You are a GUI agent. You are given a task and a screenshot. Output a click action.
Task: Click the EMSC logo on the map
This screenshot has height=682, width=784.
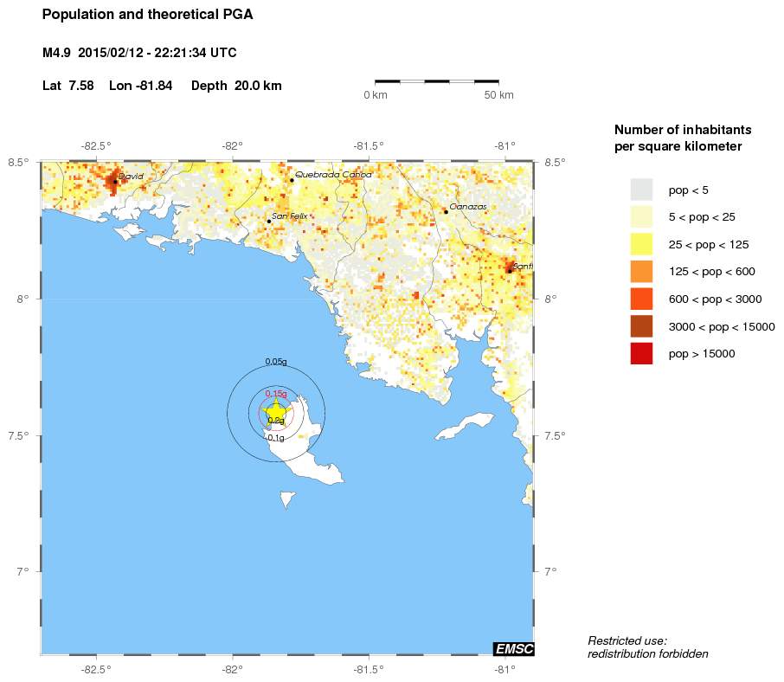[x=513, y=648]
